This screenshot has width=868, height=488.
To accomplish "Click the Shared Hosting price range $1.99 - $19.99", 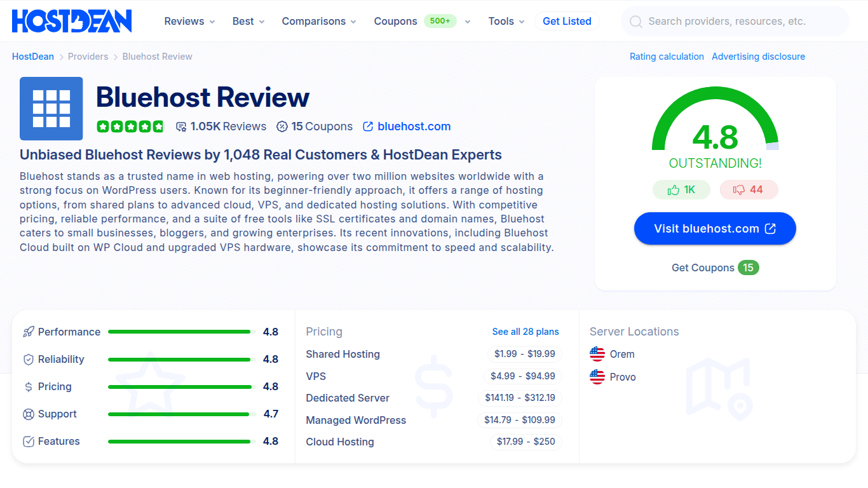I will 525,354.
